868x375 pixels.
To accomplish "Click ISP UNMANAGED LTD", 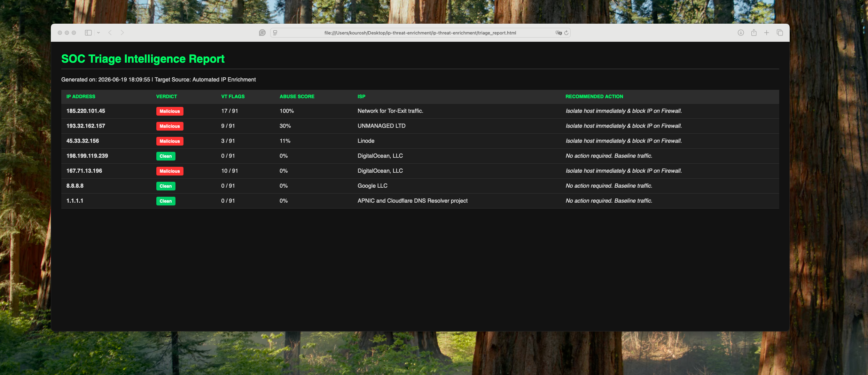I will 382,126.
